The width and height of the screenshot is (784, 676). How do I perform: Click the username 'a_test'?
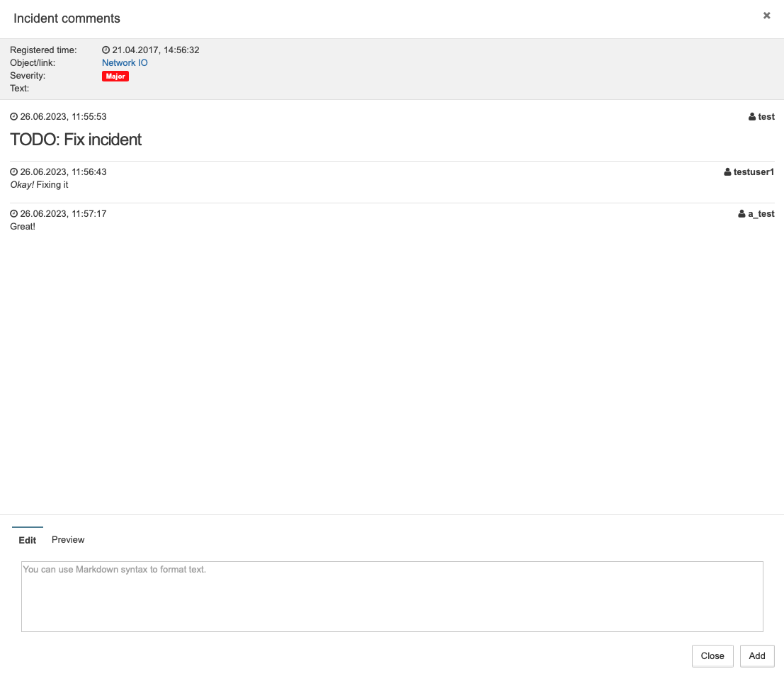coord(761,214)
